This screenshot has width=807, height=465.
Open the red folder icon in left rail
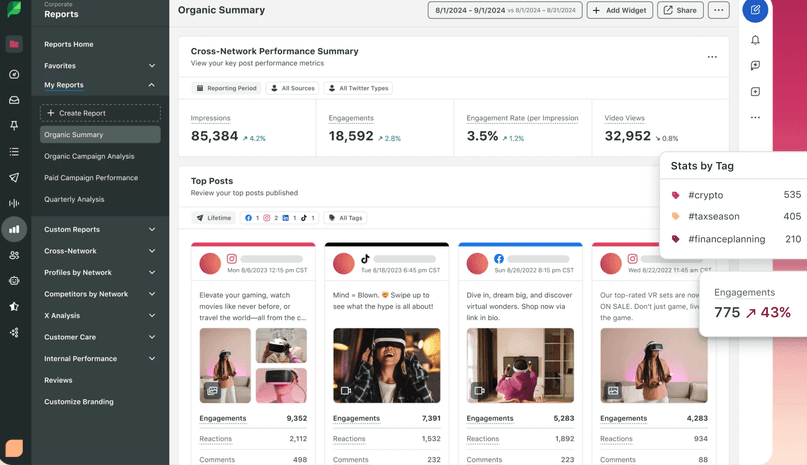(14, 44)
